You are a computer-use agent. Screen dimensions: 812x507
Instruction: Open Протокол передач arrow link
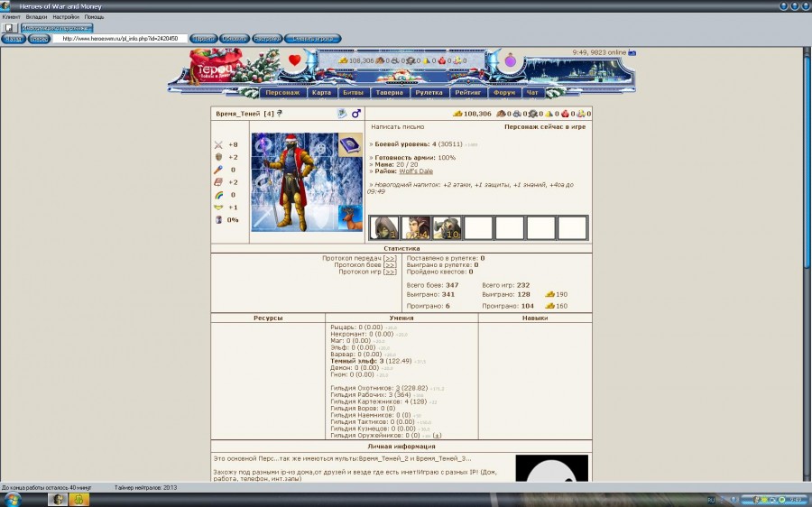pyautogui.click(x=390, y=258)
